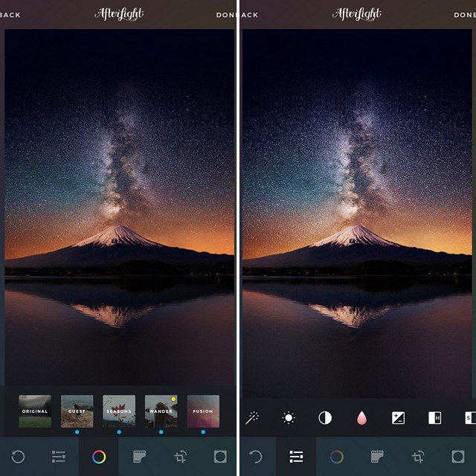
Task: Select the H highlights adjustment
Action: point(434,418)
